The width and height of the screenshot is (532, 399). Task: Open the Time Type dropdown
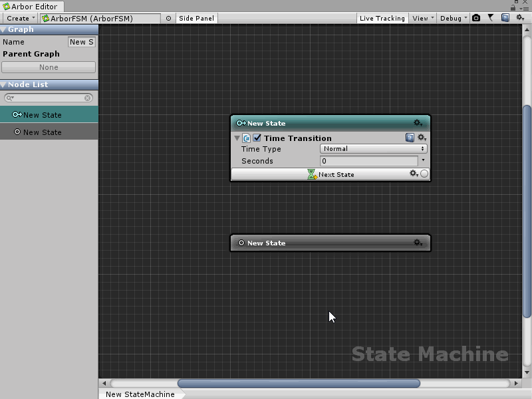pyautogui.click(x=373, y=149)
